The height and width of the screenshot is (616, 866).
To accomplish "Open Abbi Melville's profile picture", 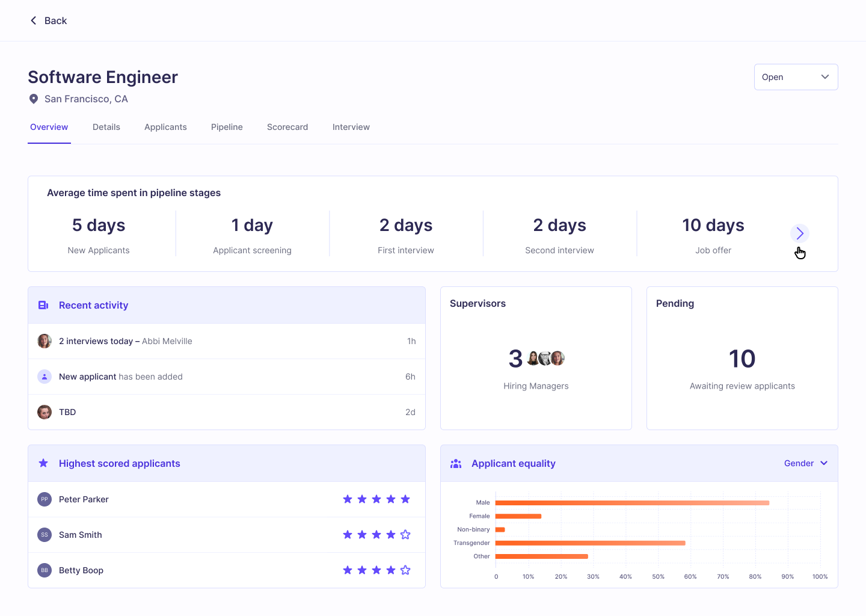I will 45,341.
